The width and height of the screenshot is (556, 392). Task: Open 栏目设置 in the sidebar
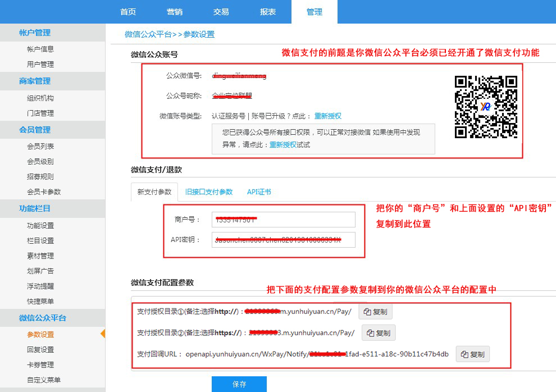pos(40,241)
